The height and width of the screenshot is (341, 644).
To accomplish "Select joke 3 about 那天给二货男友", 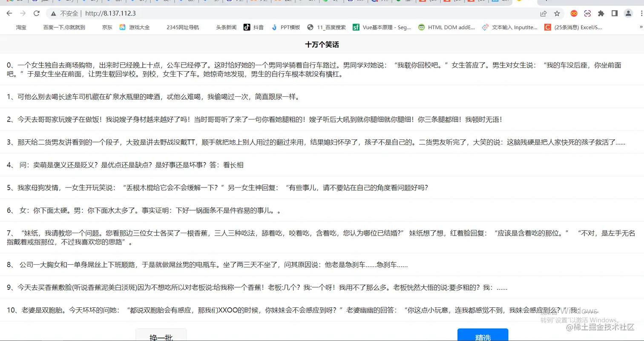I will pyautogui.click(x=322, y=142).
